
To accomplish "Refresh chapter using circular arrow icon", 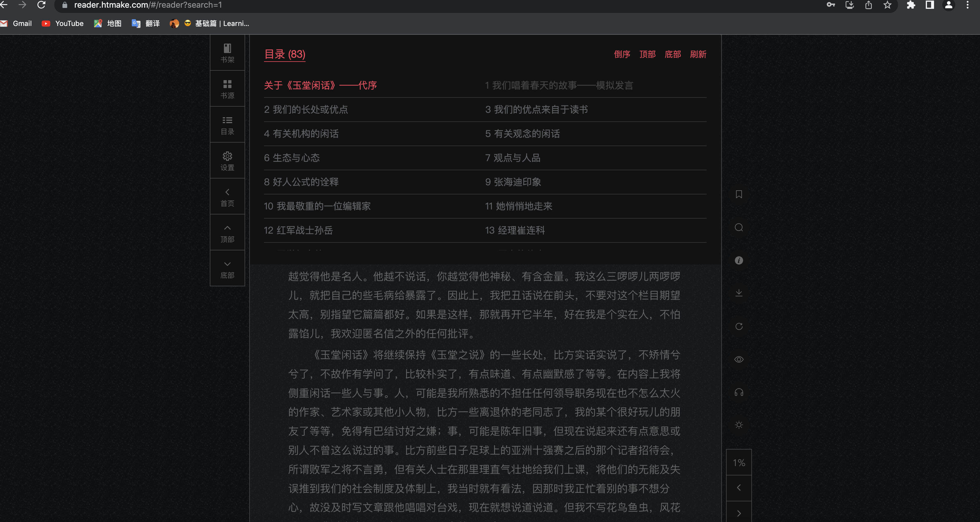I will [739, 326].
